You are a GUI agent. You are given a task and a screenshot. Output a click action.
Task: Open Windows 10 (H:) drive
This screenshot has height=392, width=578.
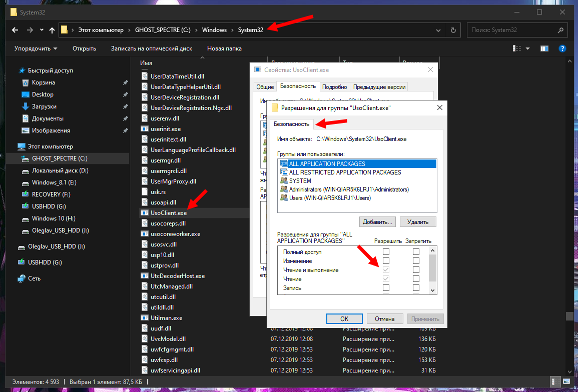coord(54,218)
